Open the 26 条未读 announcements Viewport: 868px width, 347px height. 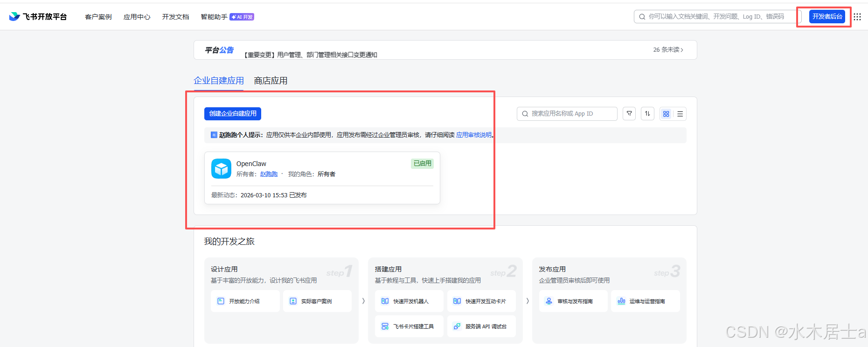point(668,50)
